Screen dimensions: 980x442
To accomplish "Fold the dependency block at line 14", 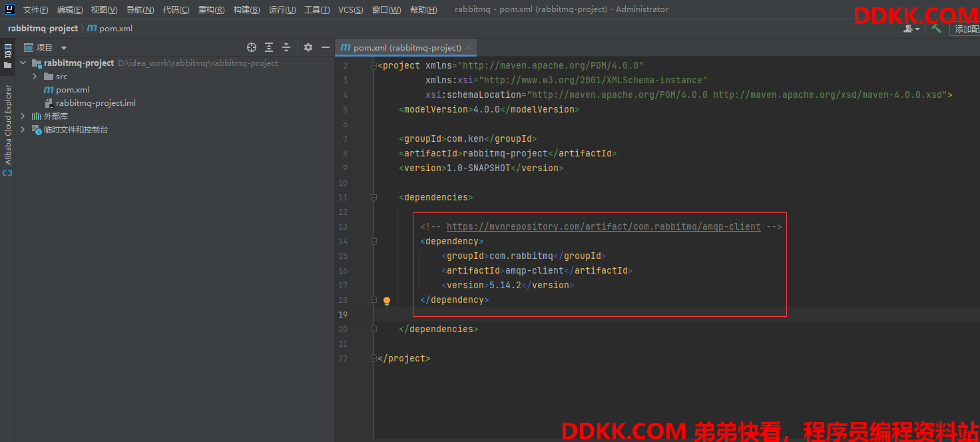I will click(x=373, y=241).
